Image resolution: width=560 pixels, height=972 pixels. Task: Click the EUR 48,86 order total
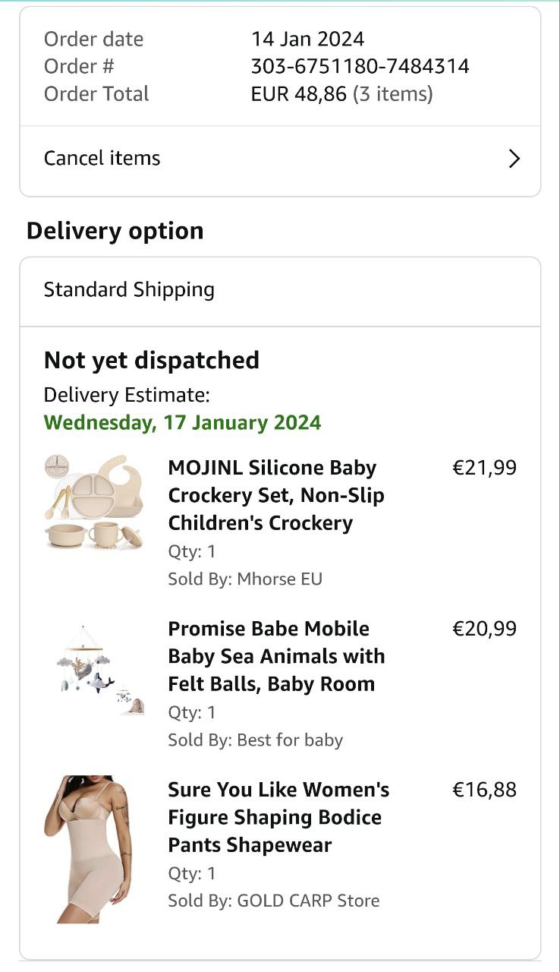click(x=299, y=94)
